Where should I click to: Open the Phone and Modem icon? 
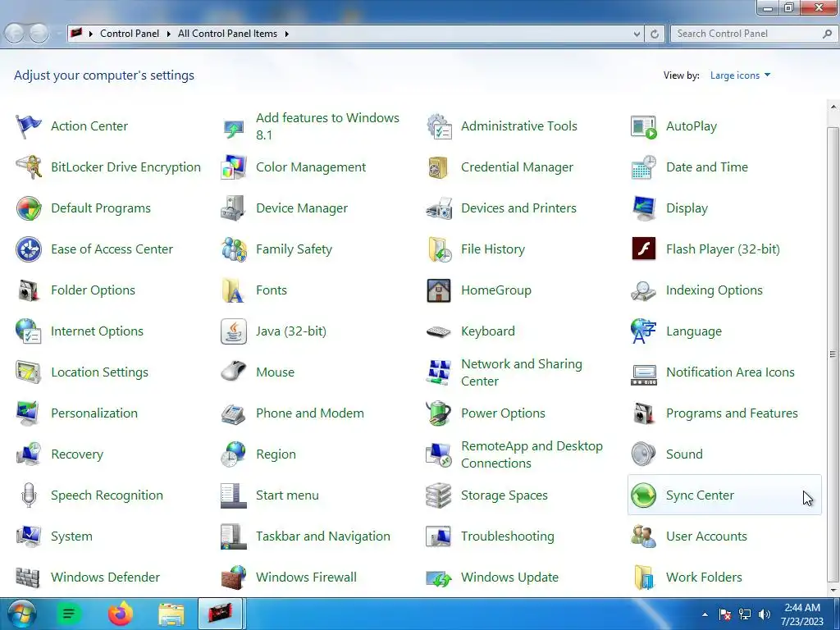234,413
